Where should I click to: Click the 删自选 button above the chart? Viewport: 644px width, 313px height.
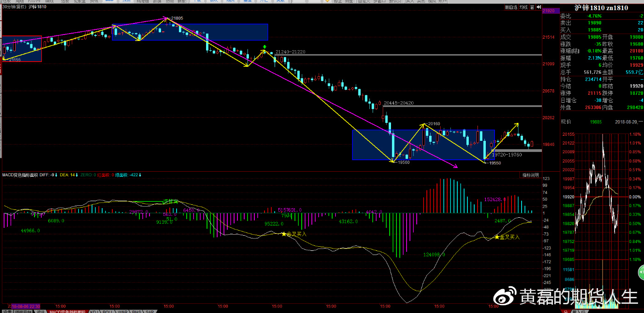511,7
